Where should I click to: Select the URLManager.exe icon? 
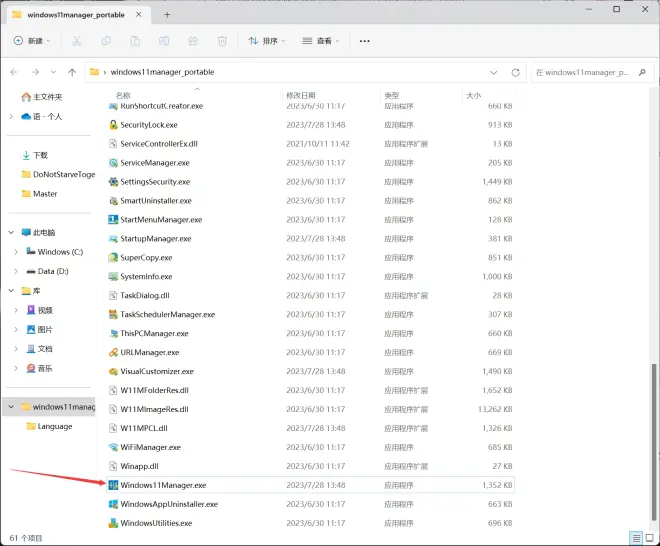click(113, 352)
